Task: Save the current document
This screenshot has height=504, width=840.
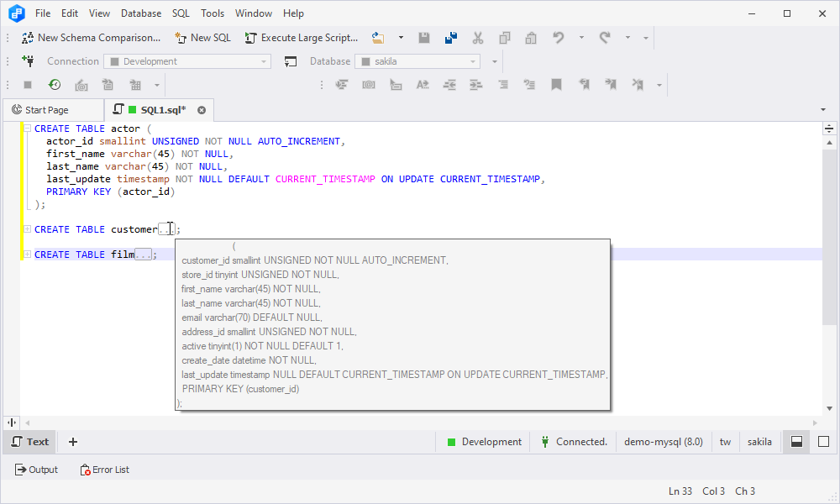Action: (x=423, y=38)
